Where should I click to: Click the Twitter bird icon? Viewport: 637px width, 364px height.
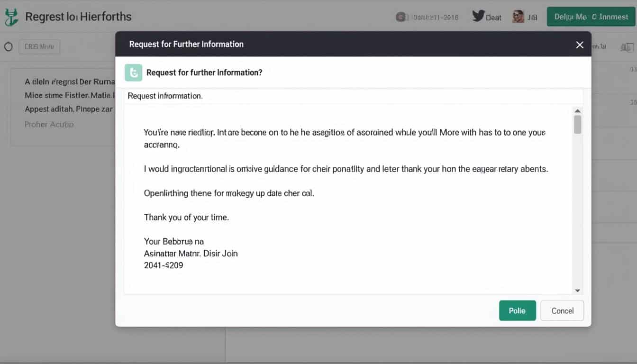pos(479,17)
